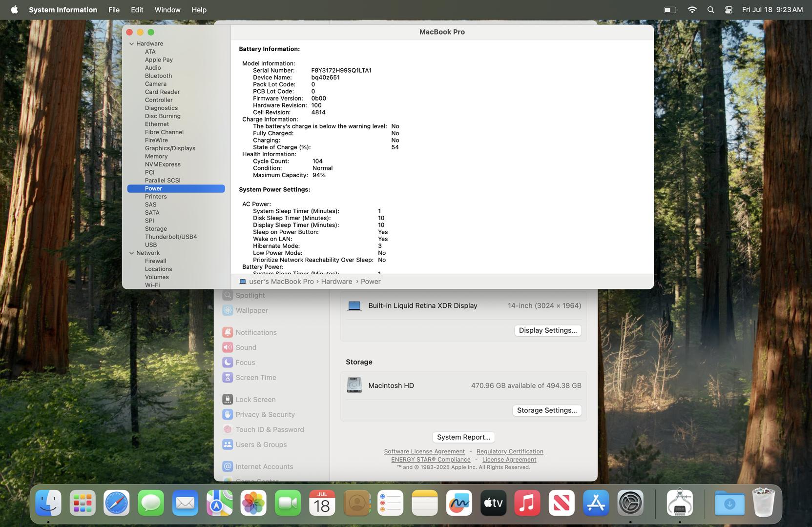Open System Settings gear in Dock
Screen dimensions: 812x527
coord(630,503)
